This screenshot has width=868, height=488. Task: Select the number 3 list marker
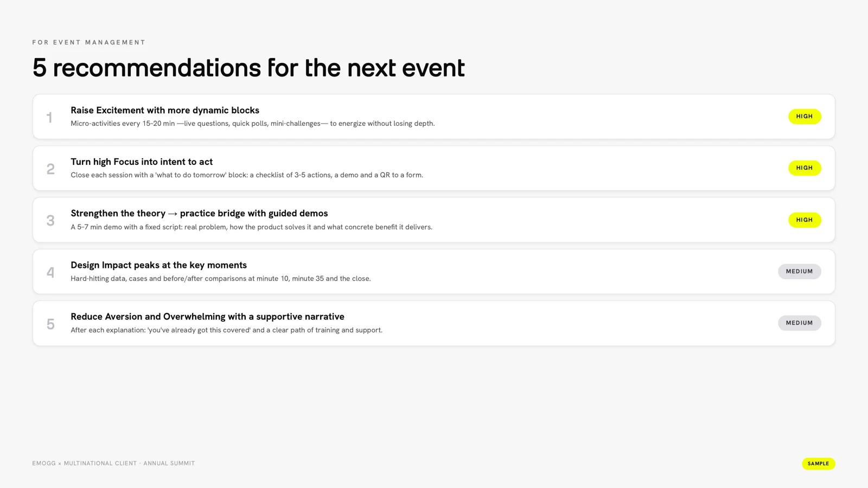click(50, 221)
